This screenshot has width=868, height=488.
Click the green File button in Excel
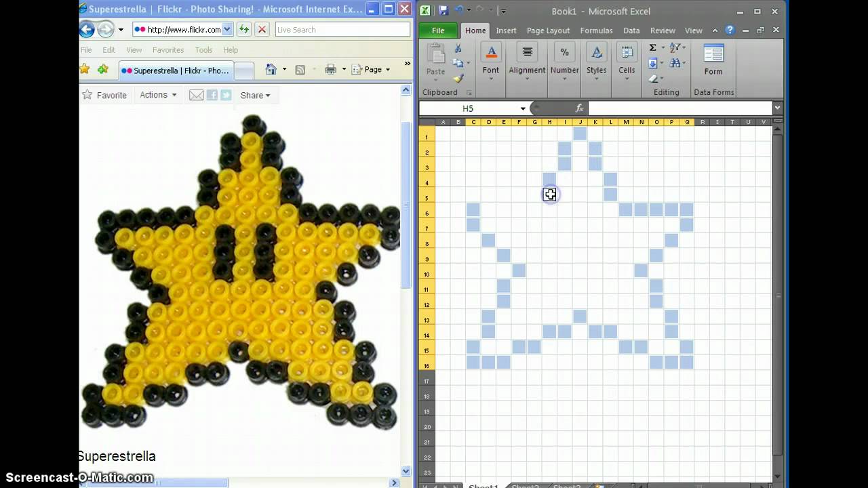(438, 30)
